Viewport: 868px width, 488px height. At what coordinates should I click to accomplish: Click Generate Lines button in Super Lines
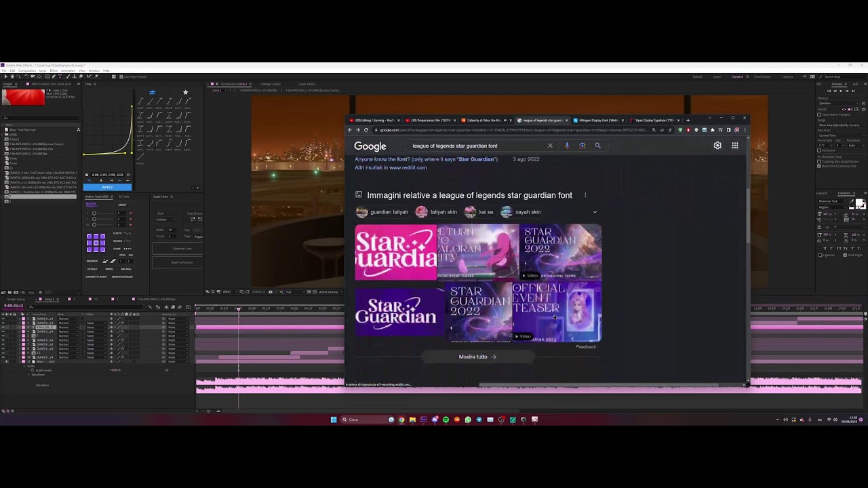click(x=182, y=249)
